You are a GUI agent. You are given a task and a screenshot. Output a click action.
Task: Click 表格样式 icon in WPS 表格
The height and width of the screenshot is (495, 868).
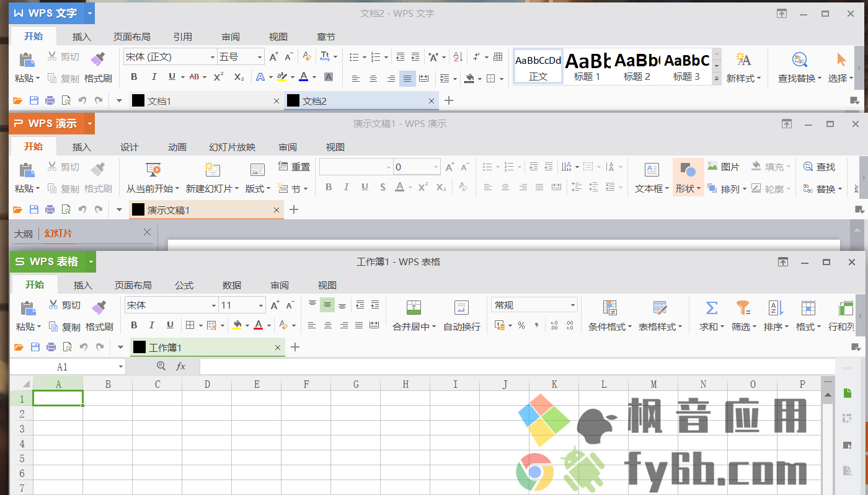pyautogui.click(x=660, y=307)
